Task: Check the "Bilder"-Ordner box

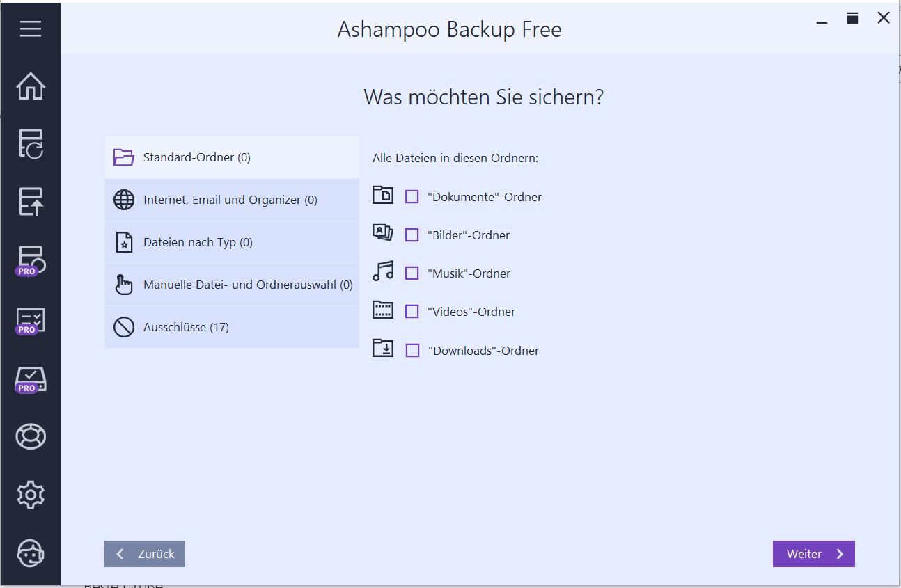Action: (412, 235)
